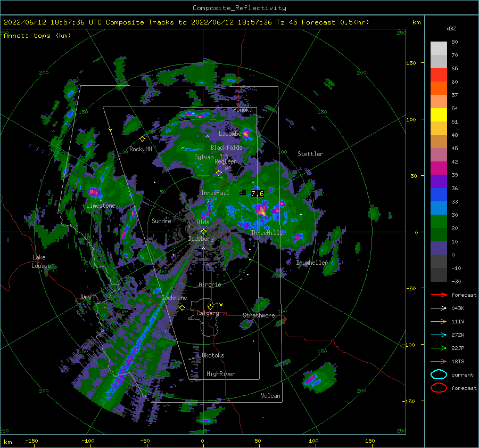The image size is (479, 448).
Task: Click the Airdrie city label
Action: [x=210, y=284]
